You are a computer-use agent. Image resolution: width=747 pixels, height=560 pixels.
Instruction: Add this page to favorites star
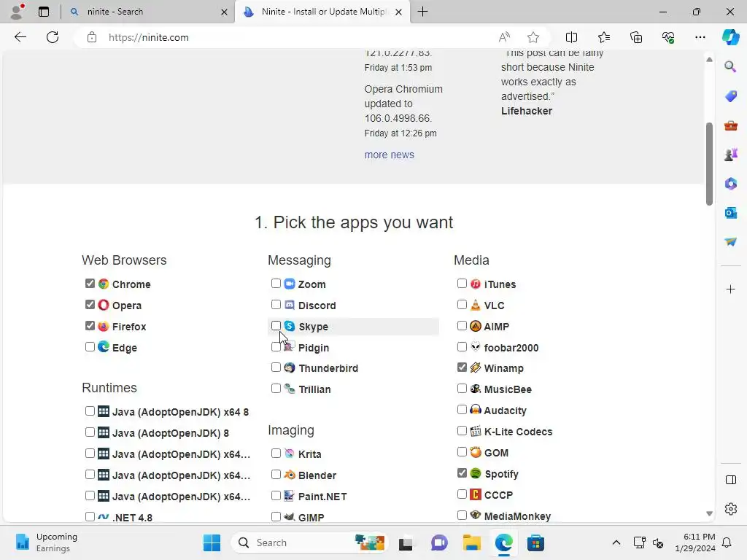tap(533, 37)
